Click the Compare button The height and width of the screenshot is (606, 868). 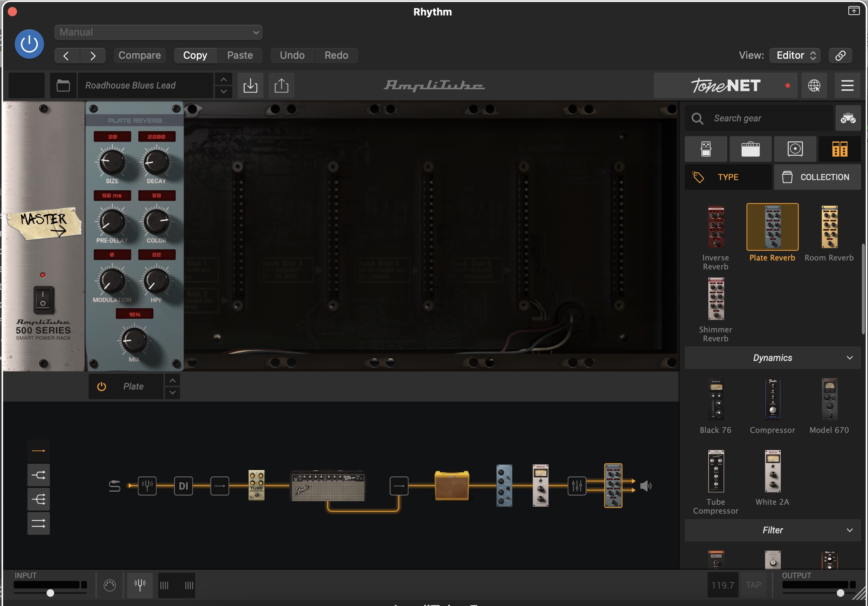point(140,56)
